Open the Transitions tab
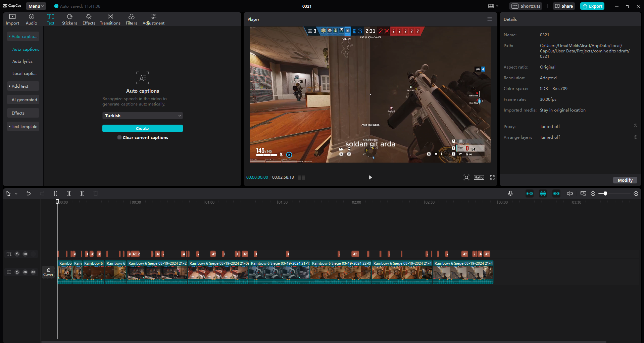644x343 pixels. point(110,19)
